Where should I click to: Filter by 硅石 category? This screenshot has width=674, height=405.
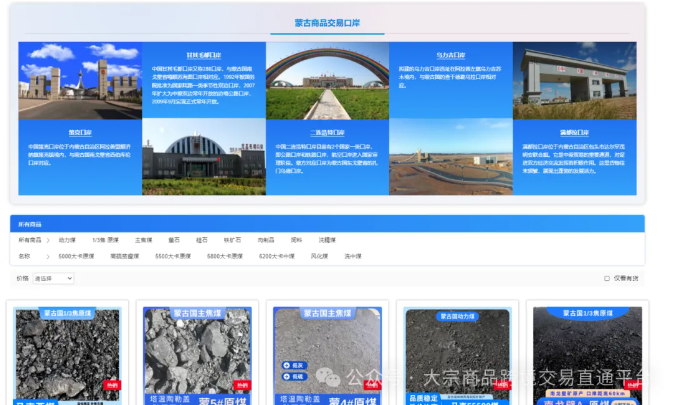(x=202, y=240)
